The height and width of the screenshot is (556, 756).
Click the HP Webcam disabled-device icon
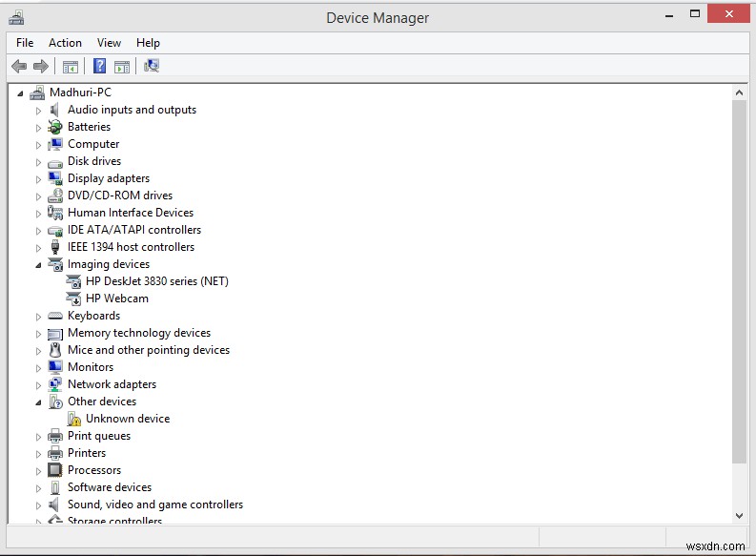(x=73, y=299)
